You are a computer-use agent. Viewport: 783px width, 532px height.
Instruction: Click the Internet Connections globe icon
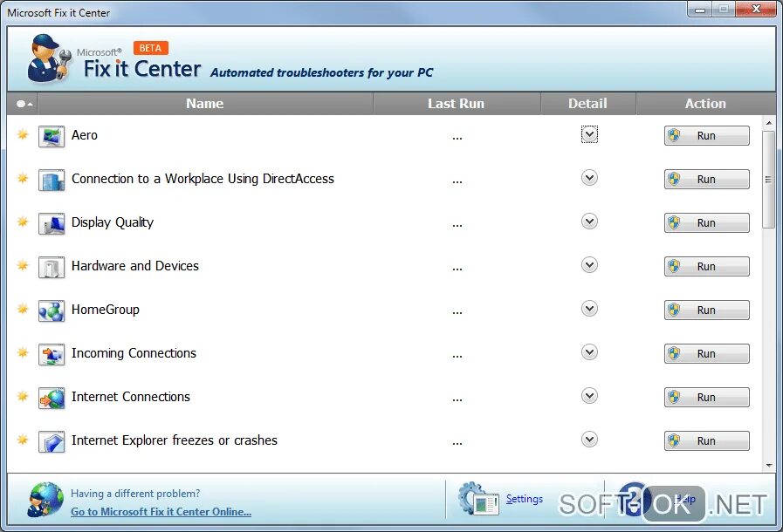click(52, 399)
